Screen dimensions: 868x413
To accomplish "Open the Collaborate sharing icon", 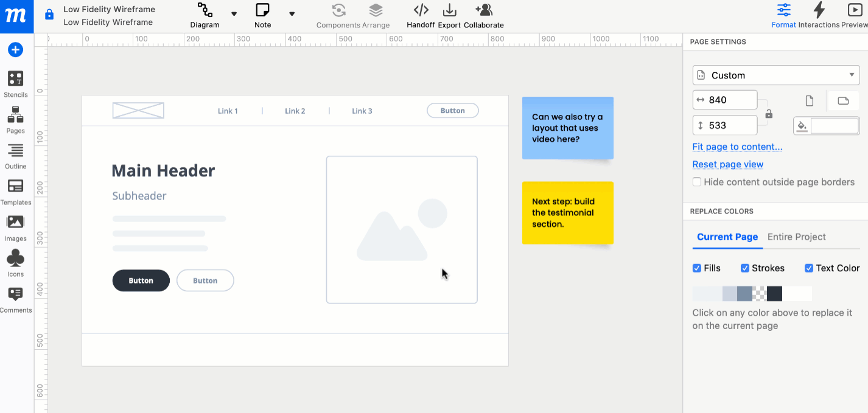I will pyautogui.click(x=483, y=10).
